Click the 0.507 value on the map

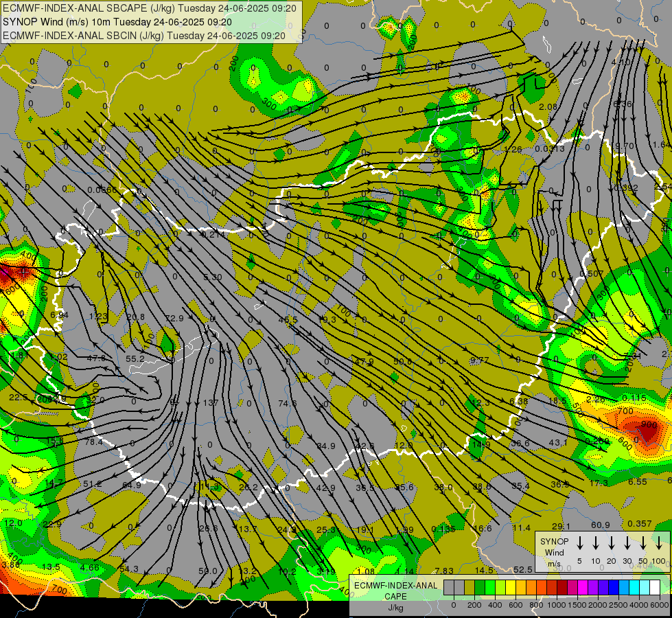pos(592,273)
